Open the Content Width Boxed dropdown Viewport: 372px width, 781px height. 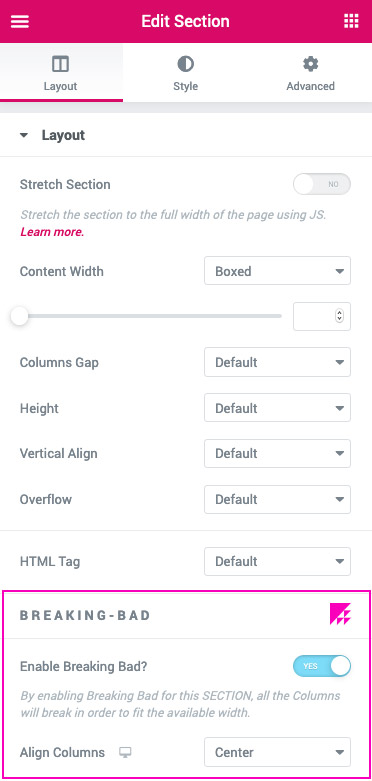(x=277, y=271)
